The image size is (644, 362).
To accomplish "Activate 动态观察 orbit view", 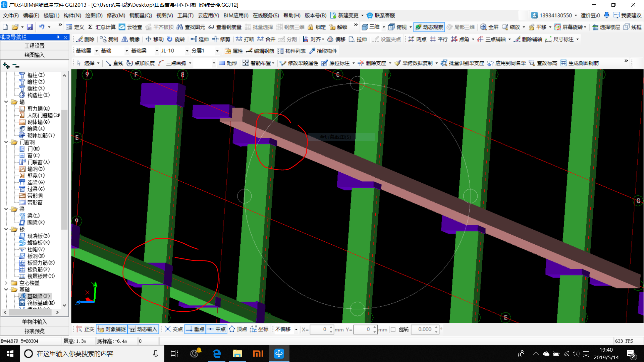I will click(429, 27).
